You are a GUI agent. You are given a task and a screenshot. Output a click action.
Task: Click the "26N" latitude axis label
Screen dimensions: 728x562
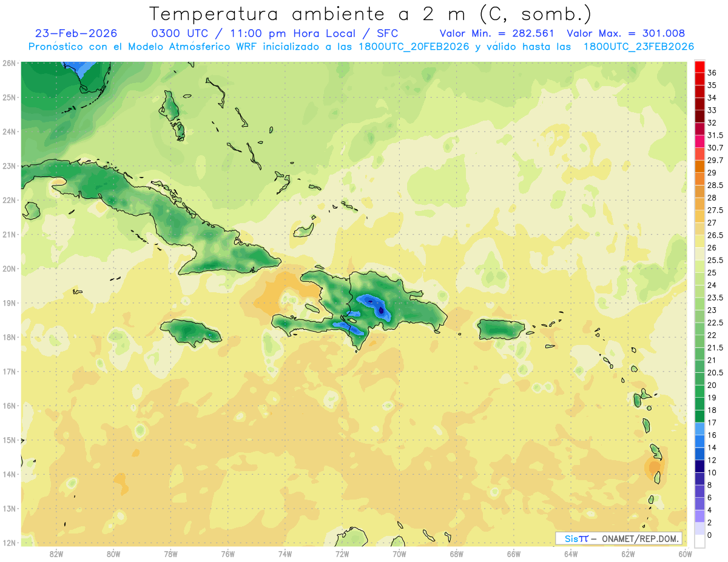[x=10, y=63]
